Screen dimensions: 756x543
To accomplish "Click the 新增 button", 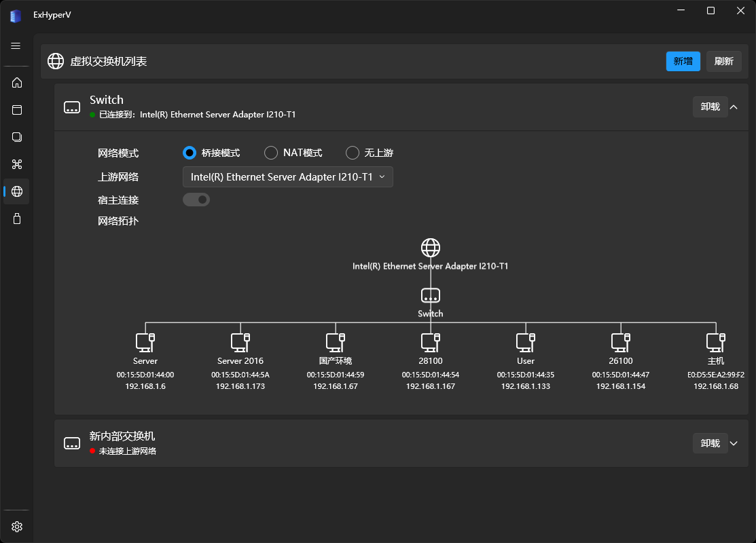I will pos(683,61).
